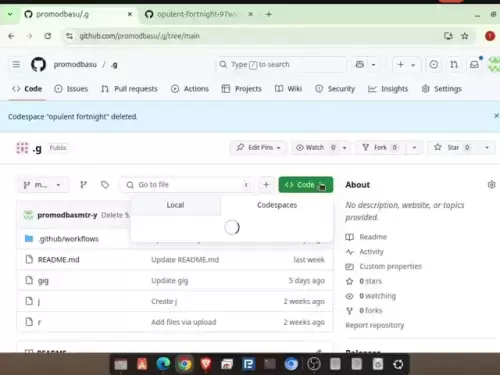The image size is (500, 375).
Task: Expand the Fork options arrow
Action: pos(414,147)
